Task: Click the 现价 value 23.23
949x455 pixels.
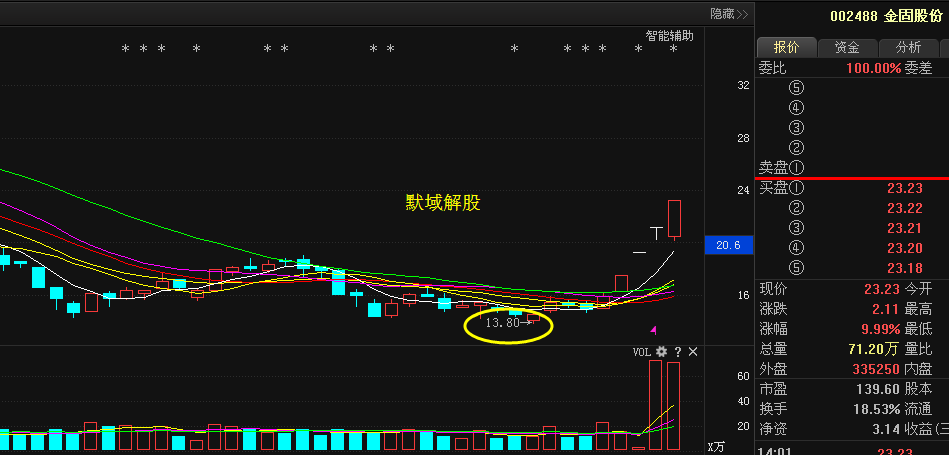Action: point(882,289)
